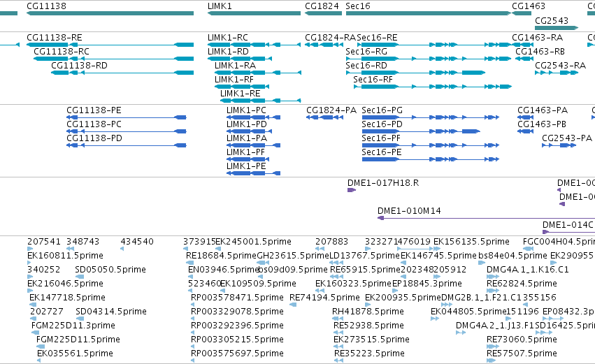
Task: Select the CG1463-RB transcript
Action: 540,52
